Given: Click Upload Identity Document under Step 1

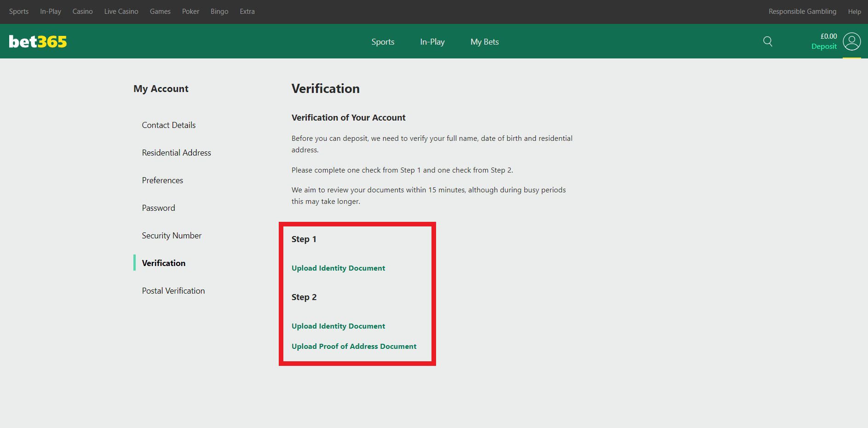Looking at the screenshot, I should click(339, 268).
